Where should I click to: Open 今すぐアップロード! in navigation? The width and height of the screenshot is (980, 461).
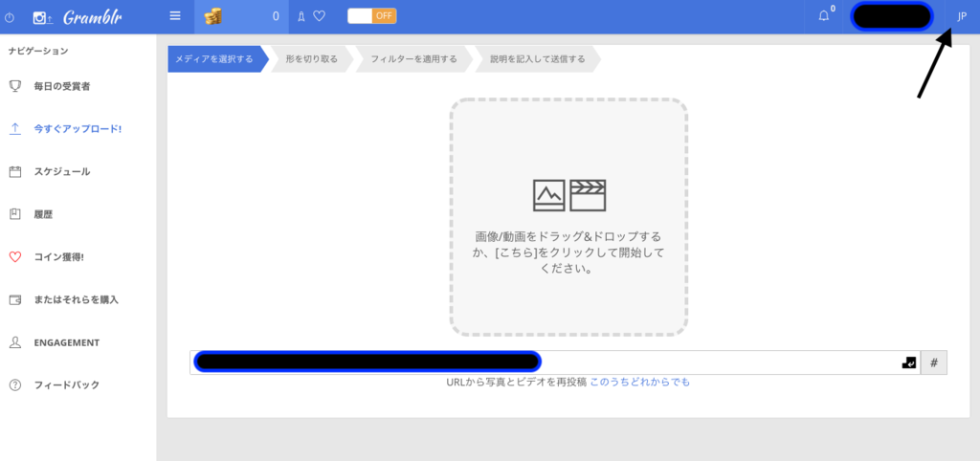point(78,129)
